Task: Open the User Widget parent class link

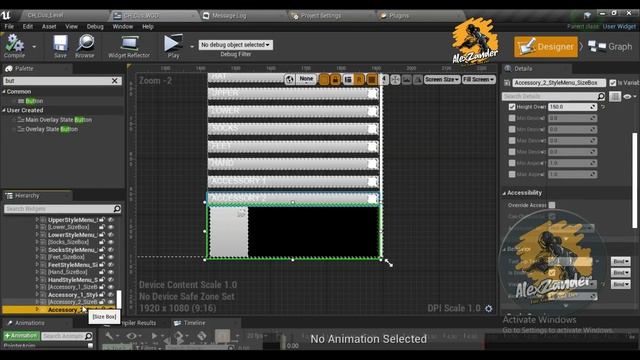Action: 619,27
